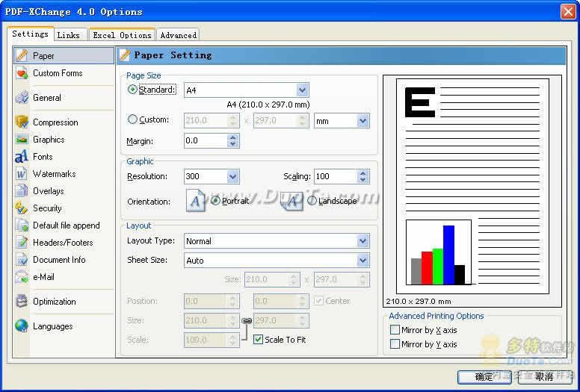
Task: Click the Portrait orientation page icon
Action: pos(195,200)
